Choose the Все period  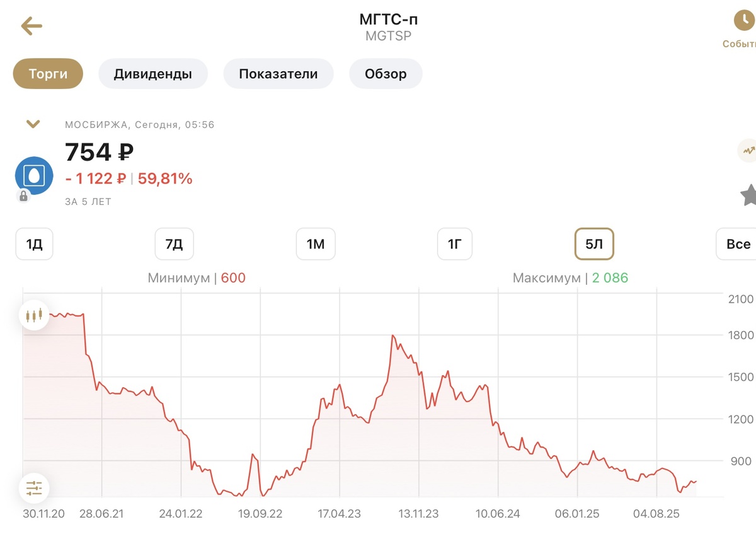pos(737,244)
